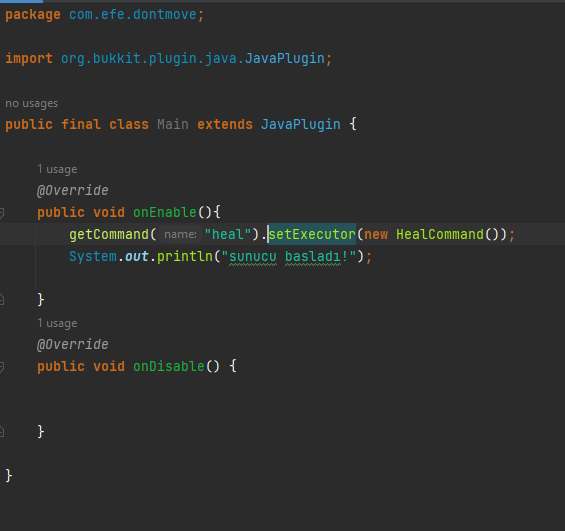The image size is (565, 531).
Task: Collapse the onEnable method fold marker
Action: [x=1, y=213]
